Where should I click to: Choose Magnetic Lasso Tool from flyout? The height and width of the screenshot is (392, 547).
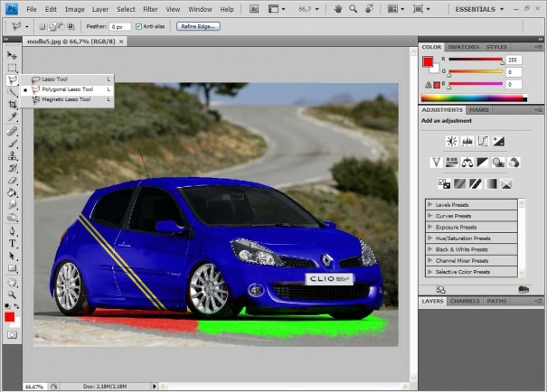coord(66,99)
